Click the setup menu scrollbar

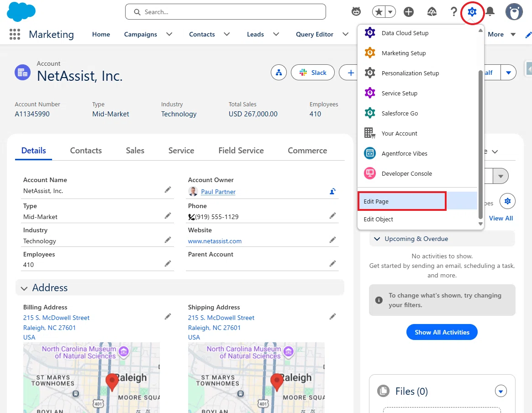480,145
